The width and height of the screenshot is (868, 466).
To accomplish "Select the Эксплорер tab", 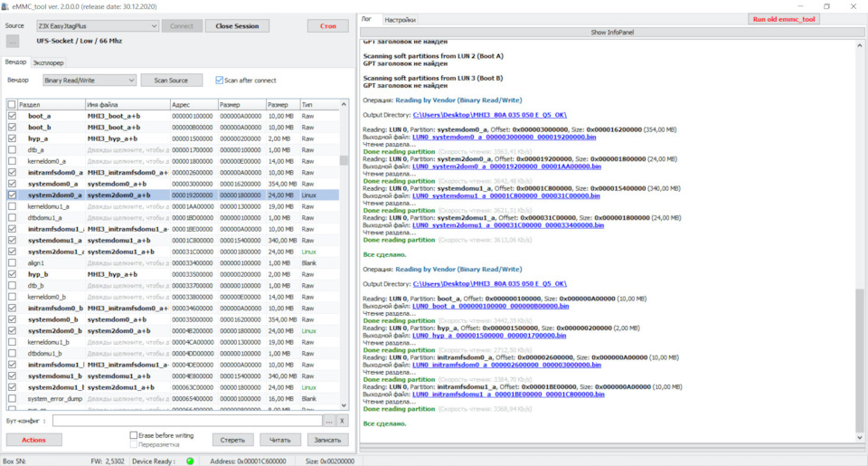I will pyautogui.click(x=48, y=62).
